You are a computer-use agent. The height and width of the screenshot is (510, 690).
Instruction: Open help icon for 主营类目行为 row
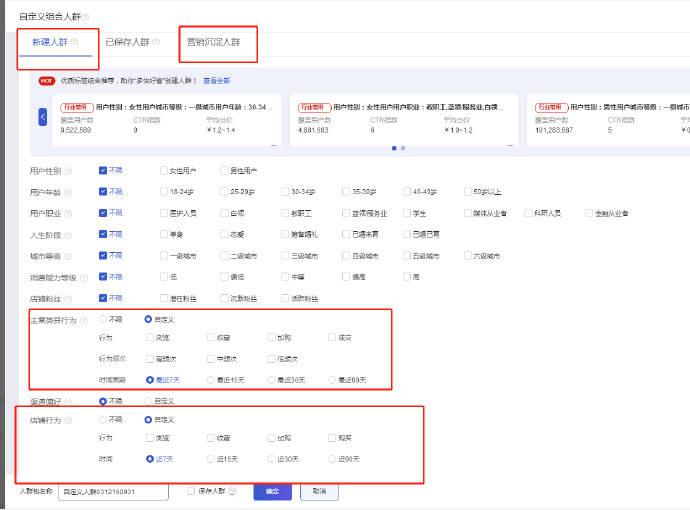[x=84, y=320]
